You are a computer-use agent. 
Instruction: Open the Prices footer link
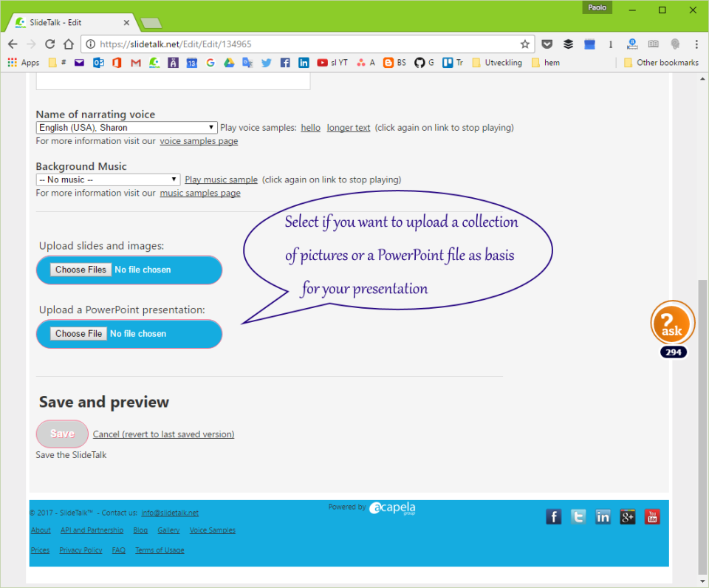(x=40, y=550)
